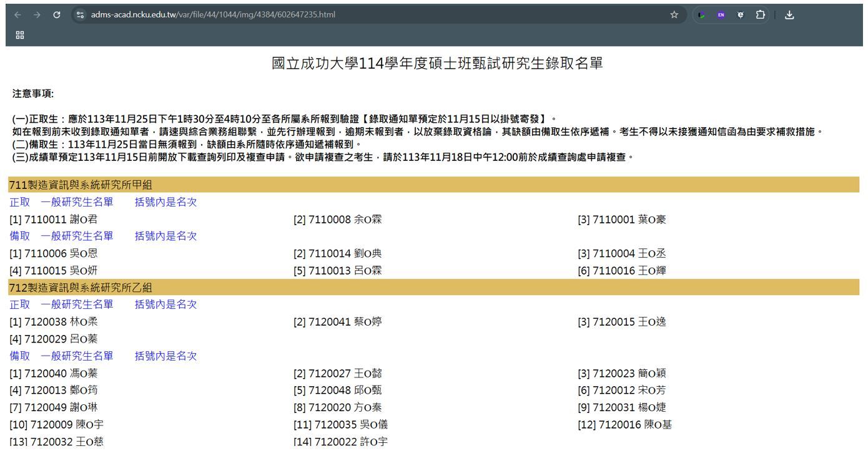Select entry 7110016 王O輝
This screenshot has height=456, width=868.
point(622,271)
